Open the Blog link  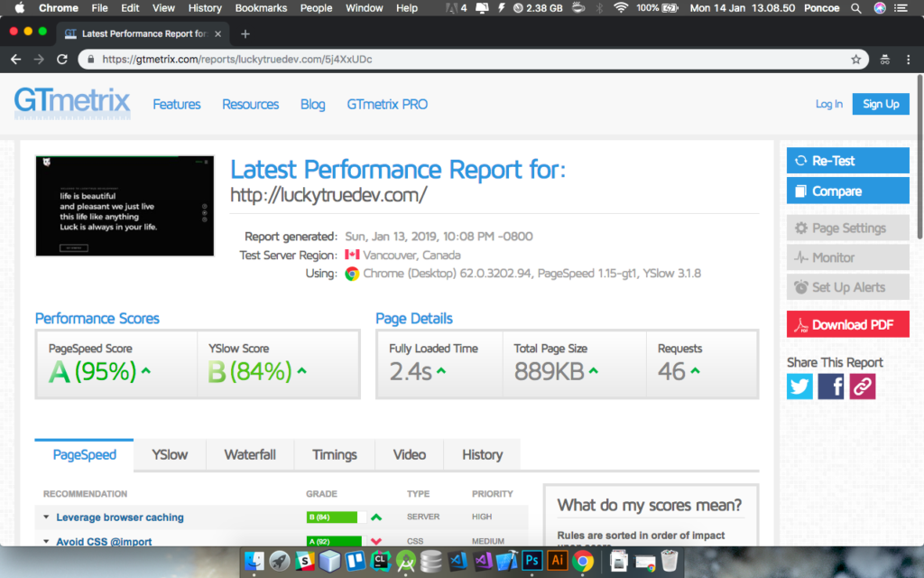[312, 105]
